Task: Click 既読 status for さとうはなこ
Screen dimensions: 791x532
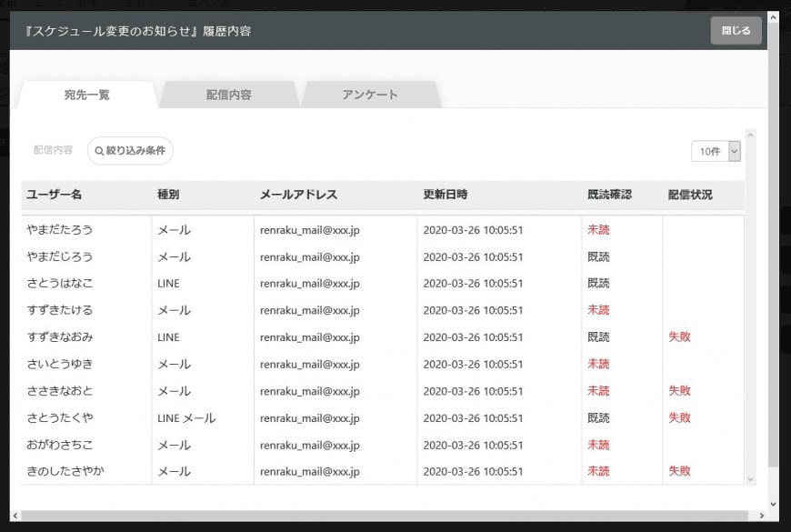Action: 598,283
